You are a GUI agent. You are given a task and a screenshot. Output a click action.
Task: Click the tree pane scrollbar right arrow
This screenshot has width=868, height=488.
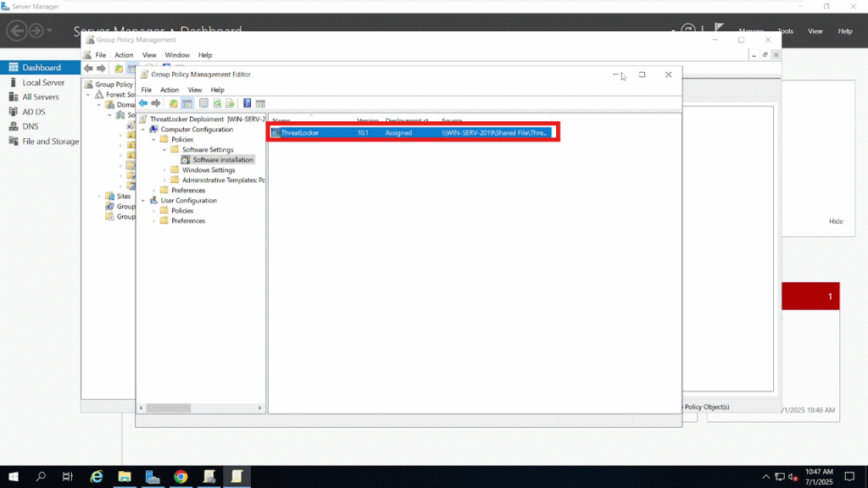click(x=259, y=408)
